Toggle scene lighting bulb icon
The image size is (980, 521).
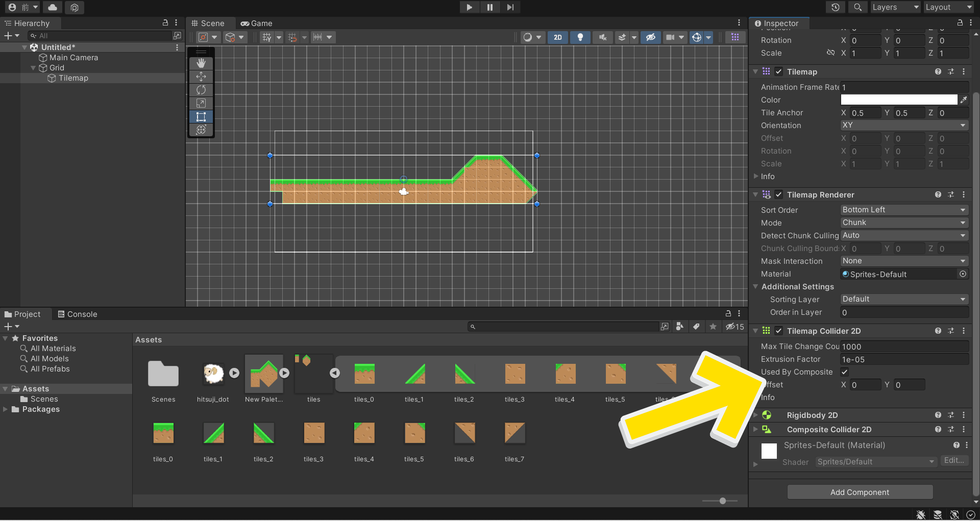[x=580, y=37]
